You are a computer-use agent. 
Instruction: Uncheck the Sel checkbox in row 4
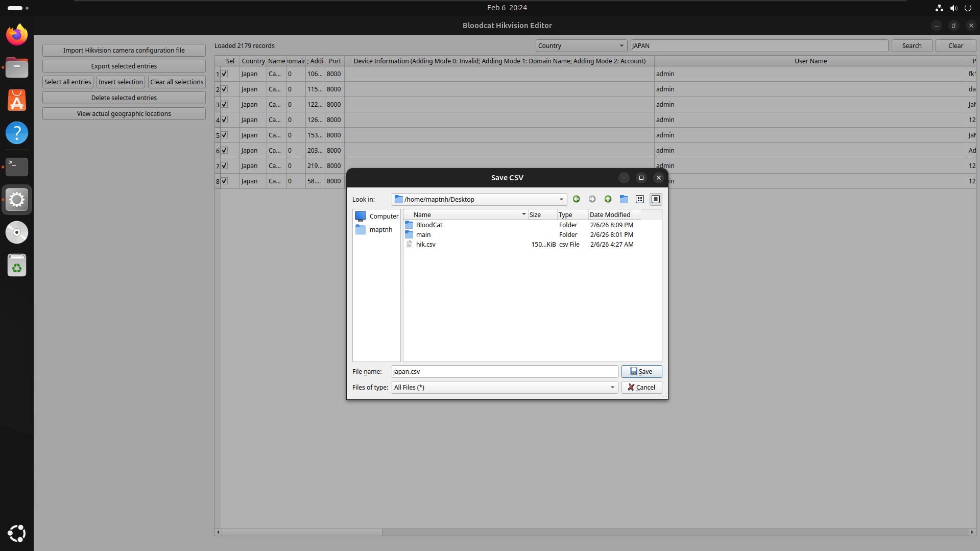click(224, 120)
